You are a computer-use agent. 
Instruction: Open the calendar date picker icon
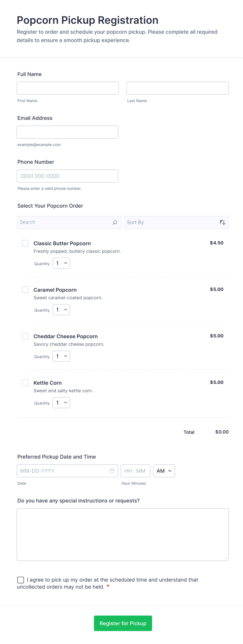click(x=112, y=471)
